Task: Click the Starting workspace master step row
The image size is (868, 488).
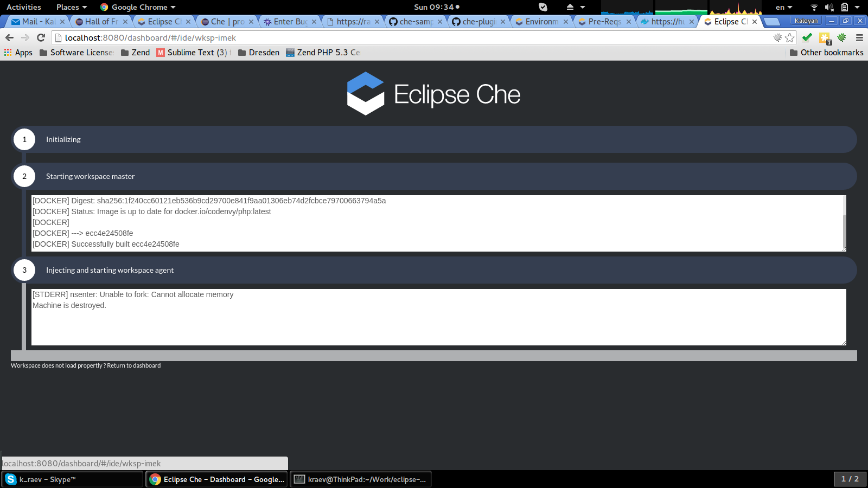Action: point(434,176)
